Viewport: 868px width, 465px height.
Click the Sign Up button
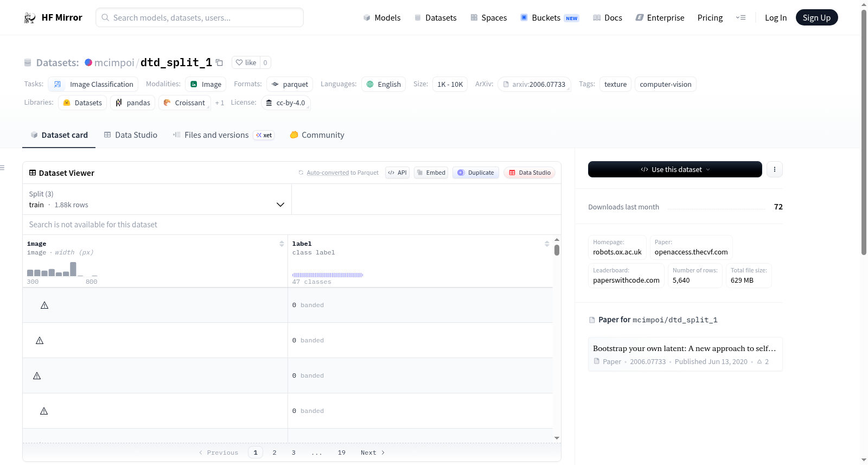pyautogui.click(x=816, y=18)
